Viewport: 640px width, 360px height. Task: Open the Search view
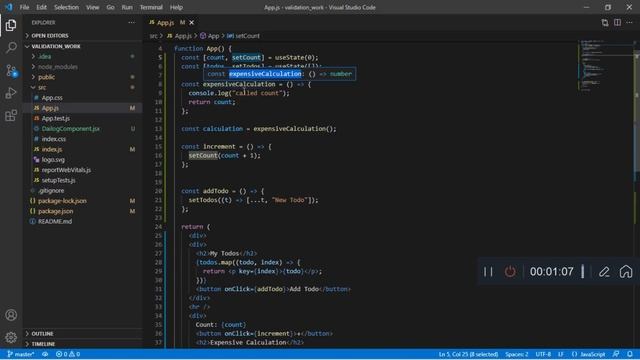point(11,48)
